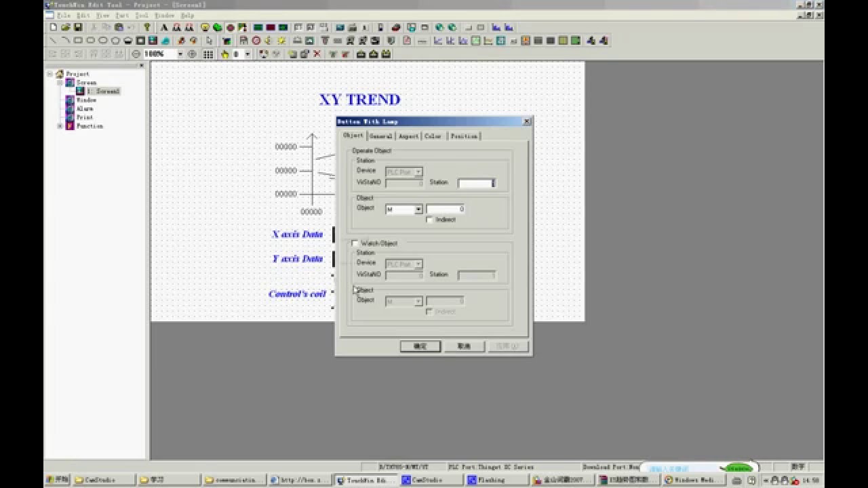This screenshot has height=488, width=868.
Task: Switch to the Aspect tab
Action: pos(408,136)
